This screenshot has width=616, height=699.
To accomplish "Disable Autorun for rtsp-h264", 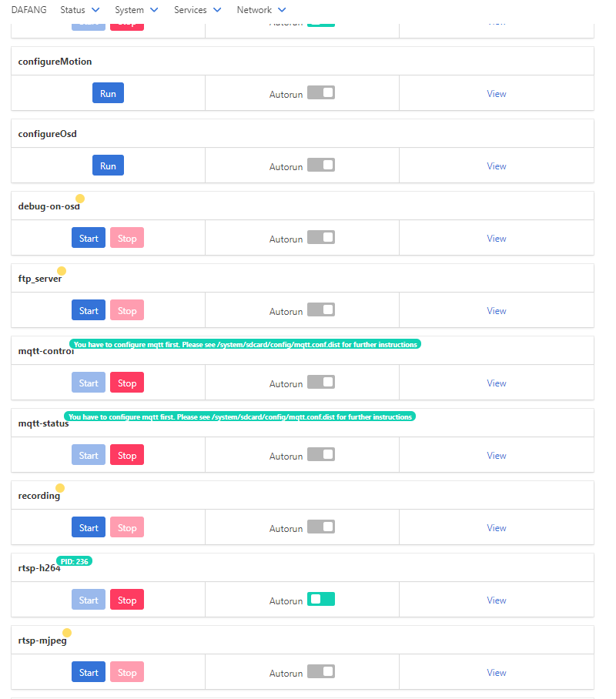I will tap(321, 598).
